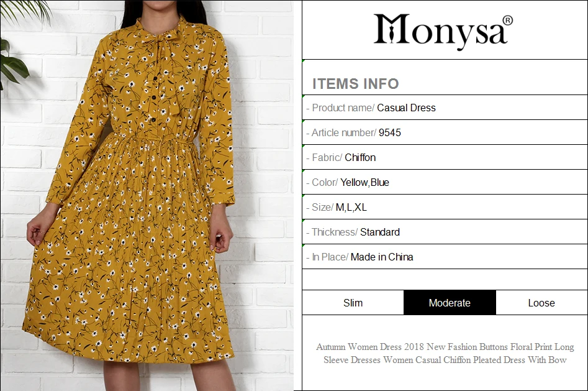Screen dimensions: 588x391
Task: Select the Moderate fit option
Action: click(450, 303)
